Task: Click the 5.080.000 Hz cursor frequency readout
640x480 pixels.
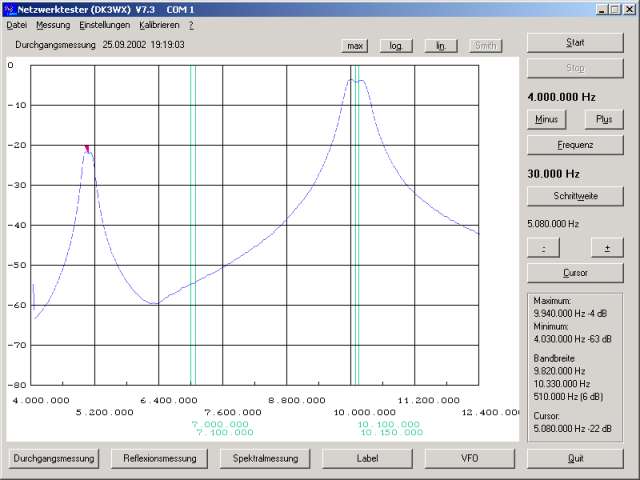Action: 553,224
